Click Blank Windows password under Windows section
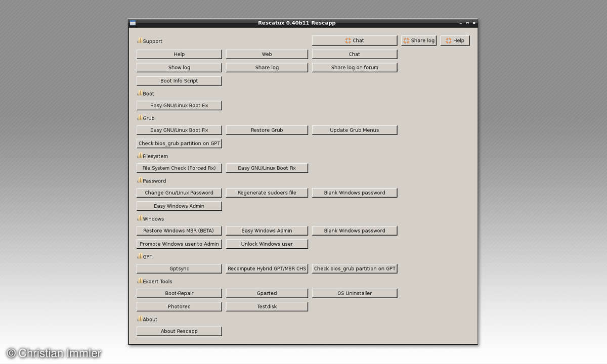The width and height of the screenshot is (607, 364). coord(354,231)
